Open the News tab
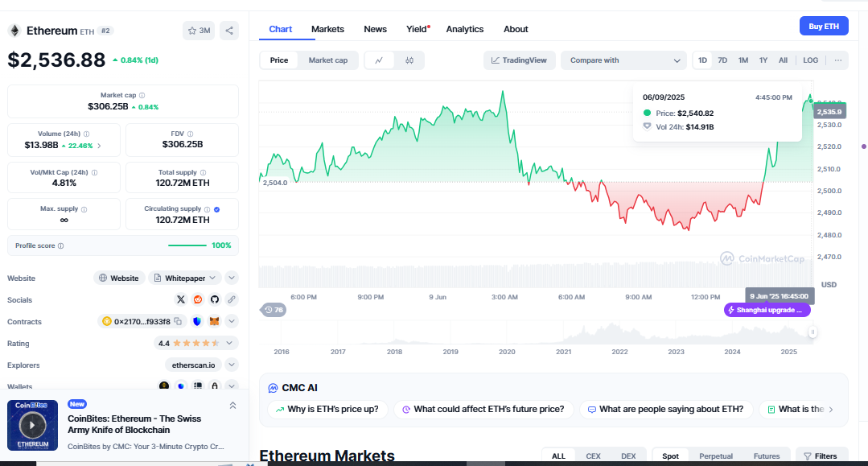 pyautogui.click(x=376, y=29)
